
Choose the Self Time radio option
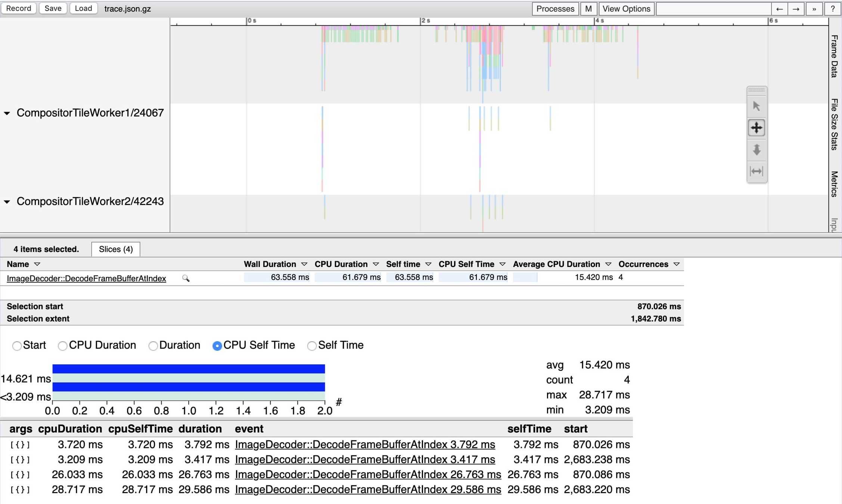click(x=312, y=346)
